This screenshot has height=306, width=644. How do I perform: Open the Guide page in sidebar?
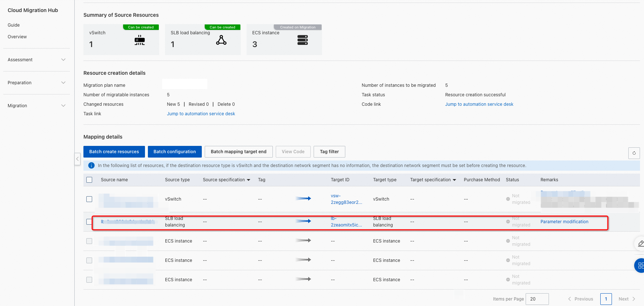click(14, 25)
